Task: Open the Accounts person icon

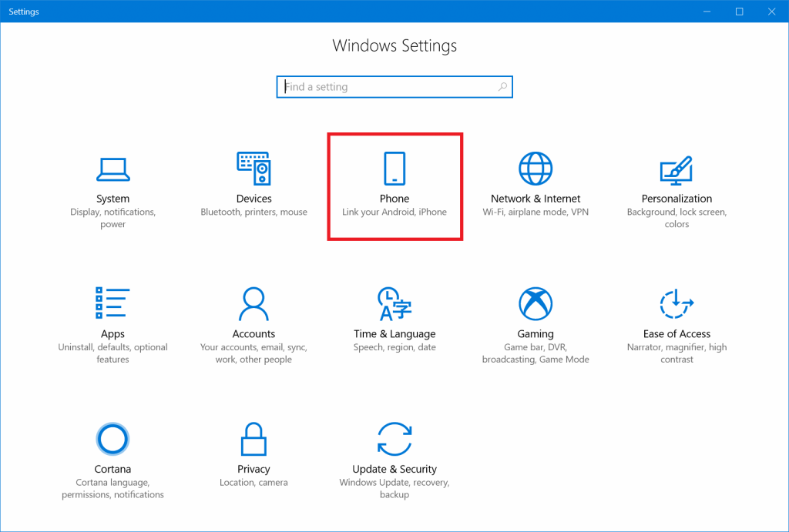Action: [x=253, y=303]
